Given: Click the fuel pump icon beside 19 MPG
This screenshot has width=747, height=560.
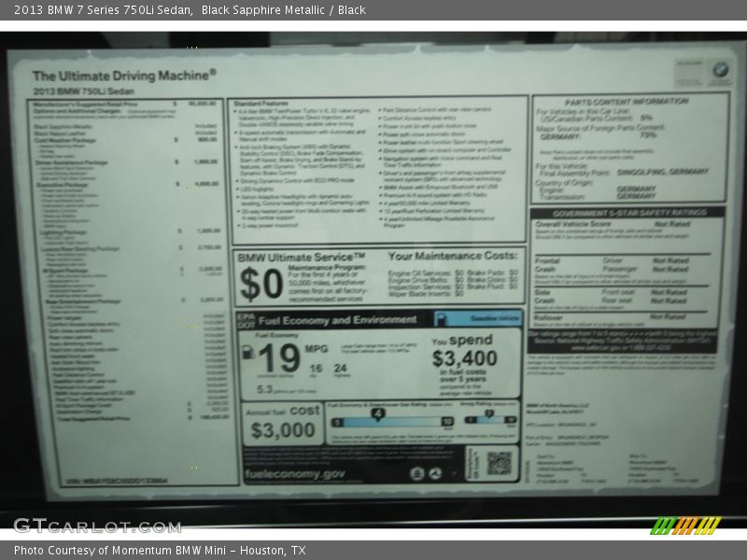Looking at the screenshot, I should 247,352.
